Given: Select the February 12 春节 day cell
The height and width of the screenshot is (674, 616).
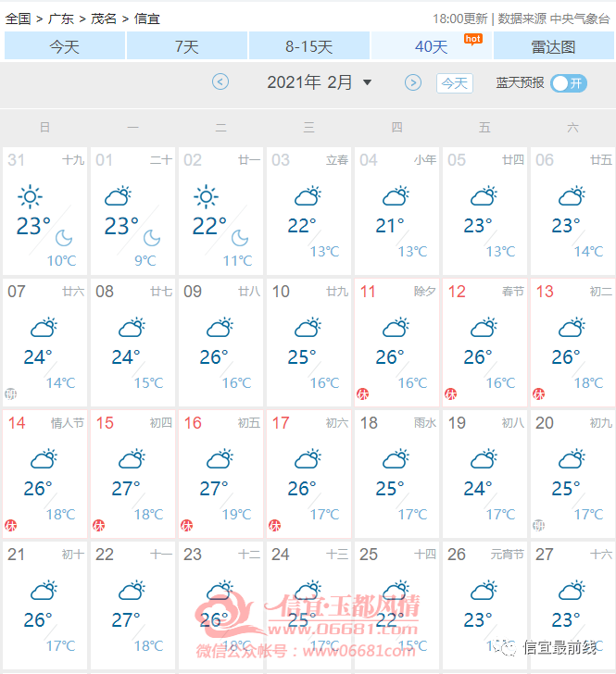Looking at the screenshot, I should 484,343.
